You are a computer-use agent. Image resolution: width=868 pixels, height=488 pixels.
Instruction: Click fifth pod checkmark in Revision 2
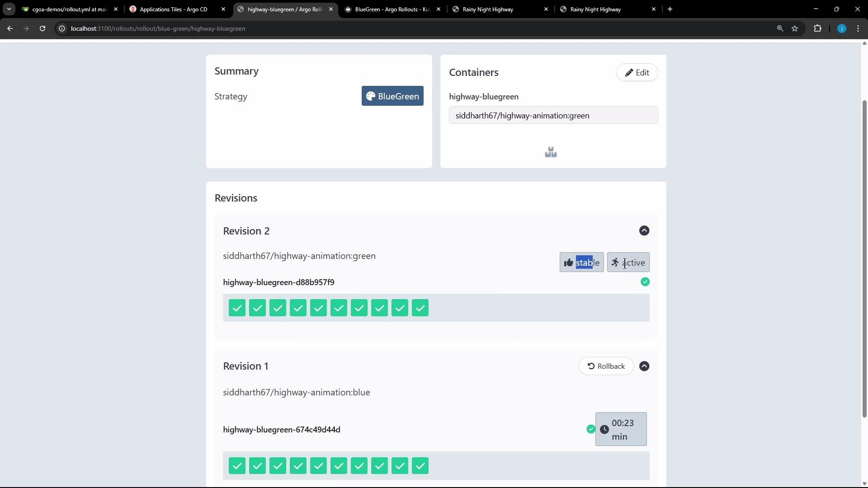coord(318,308)
